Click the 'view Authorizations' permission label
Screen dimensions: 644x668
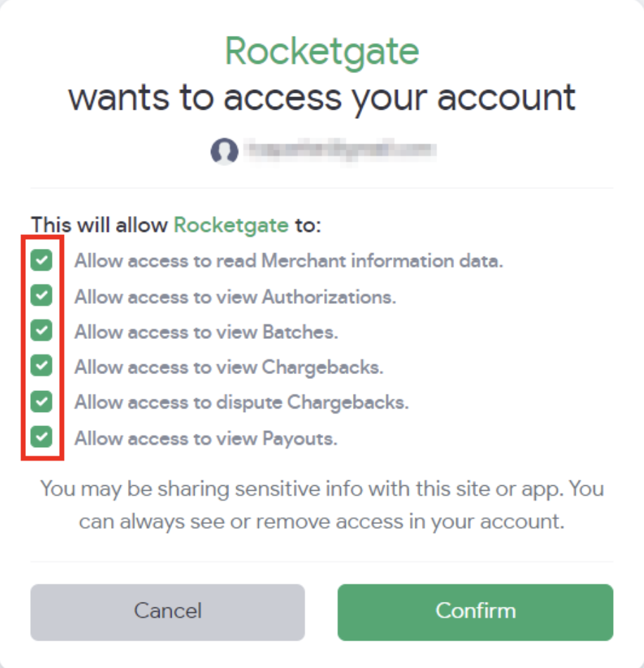pos(235,297)
